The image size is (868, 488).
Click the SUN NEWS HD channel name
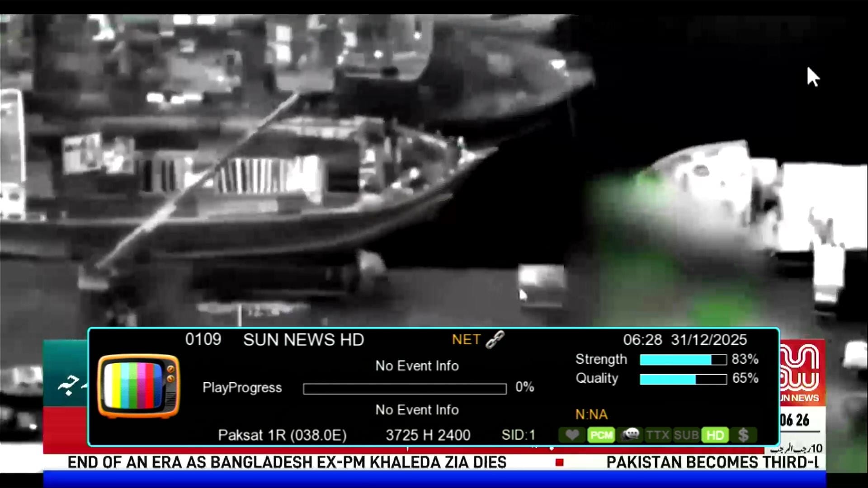303,340
